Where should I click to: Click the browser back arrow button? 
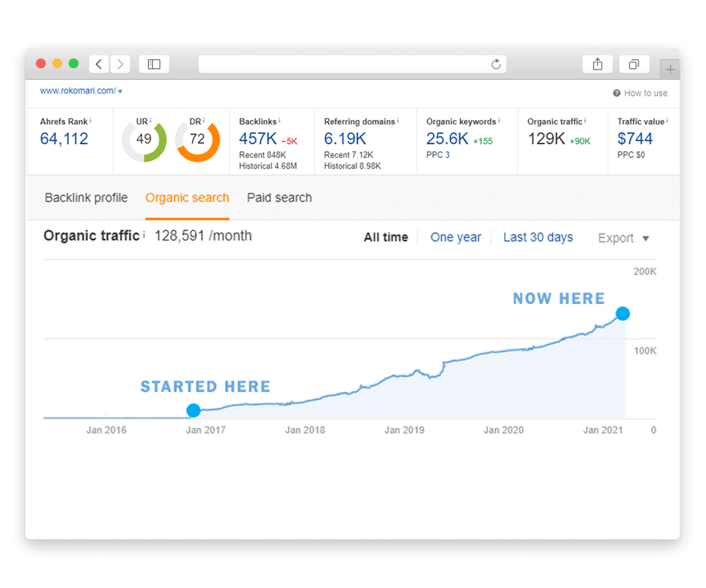pos(99,64)
